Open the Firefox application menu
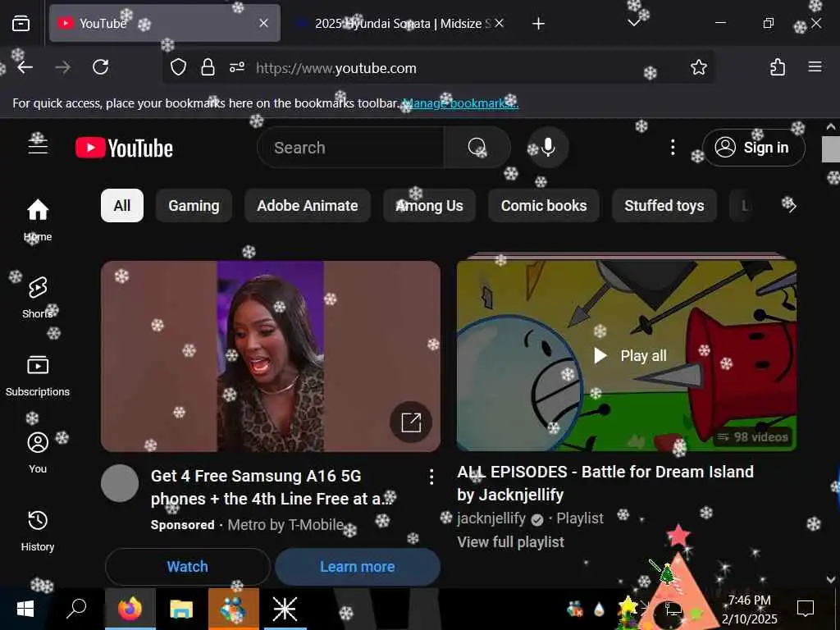840x630 pixels. [815, 66]
